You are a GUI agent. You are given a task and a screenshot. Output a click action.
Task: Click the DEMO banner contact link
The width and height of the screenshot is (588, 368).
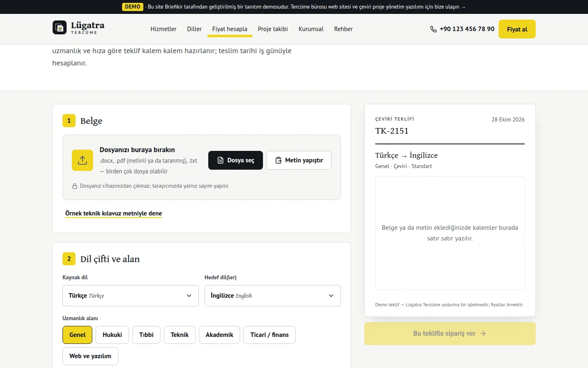[x=306, y=7]
